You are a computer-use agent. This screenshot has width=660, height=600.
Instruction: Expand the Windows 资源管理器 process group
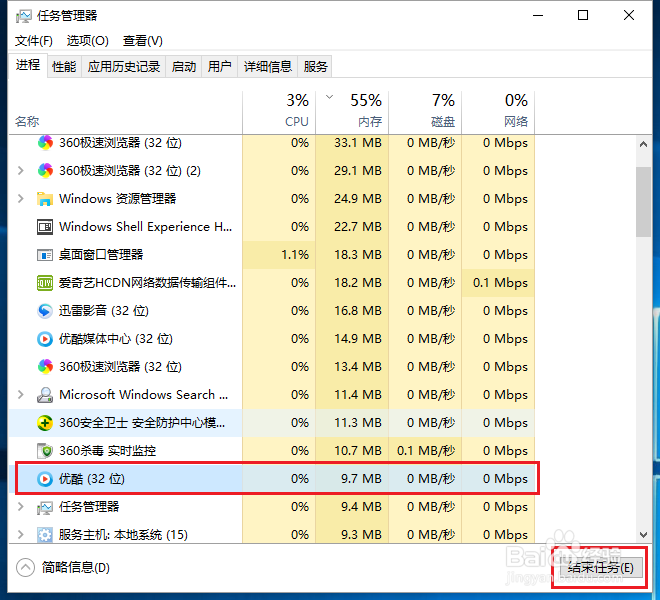pyautogui.click(x=20, y=199)
